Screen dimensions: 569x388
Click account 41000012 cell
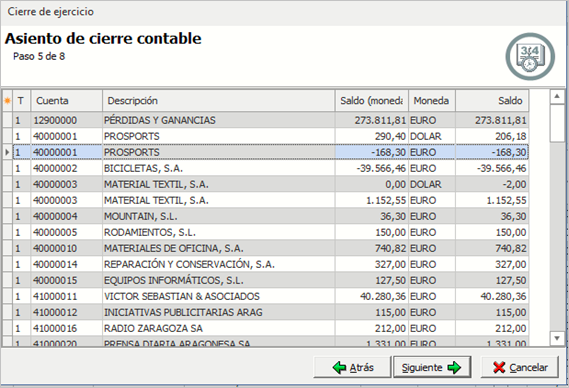click(x=67, y=312)
